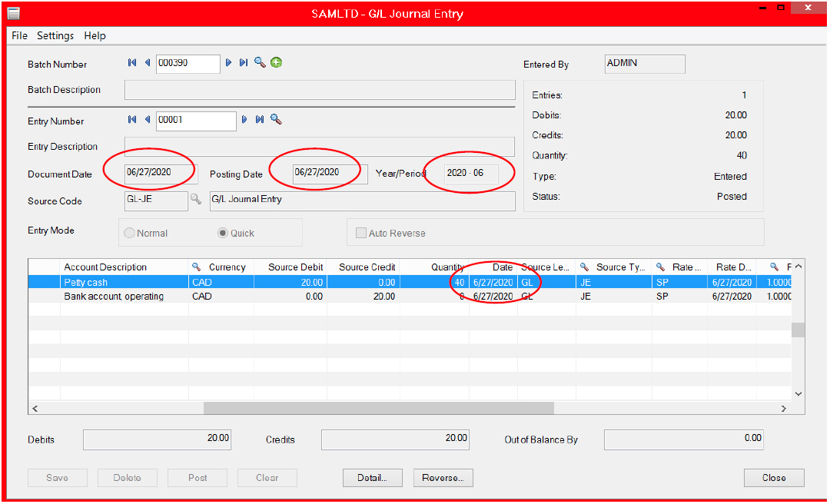The width and height of the screenshot is (830, 504).
Task: Open the Source Code finder
Action: tap(196, 201)
